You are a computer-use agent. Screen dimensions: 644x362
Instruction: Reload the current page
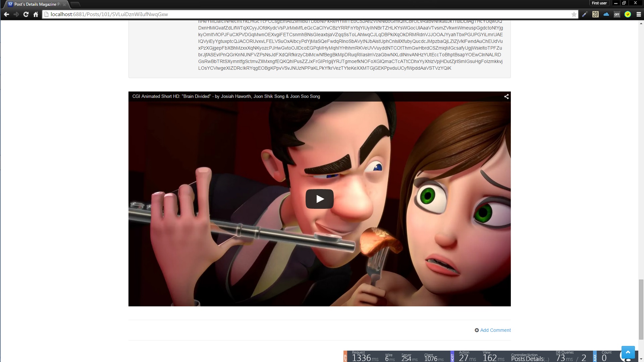pos(26,14)
